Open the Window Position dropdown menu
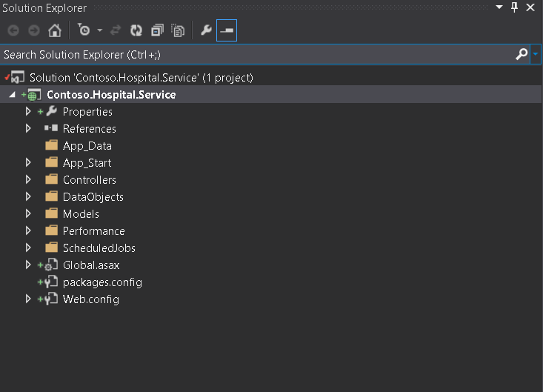543x392 pixels. [499, 7]
